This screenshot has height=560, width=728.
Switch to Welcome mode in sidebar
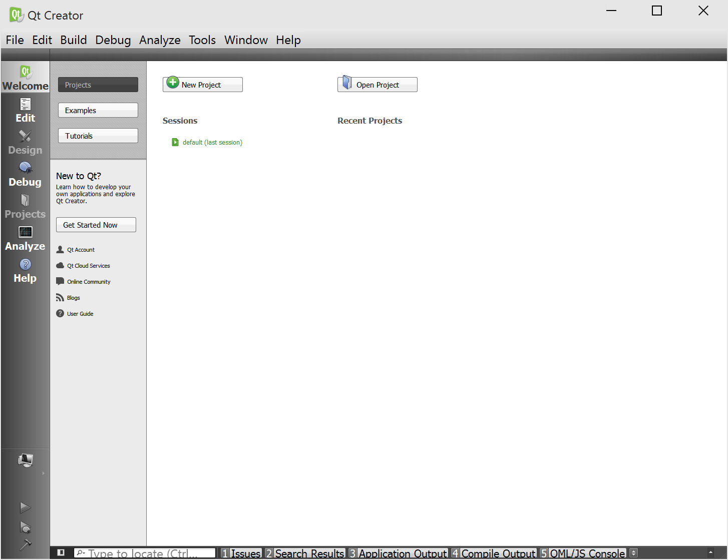point(25,78)
